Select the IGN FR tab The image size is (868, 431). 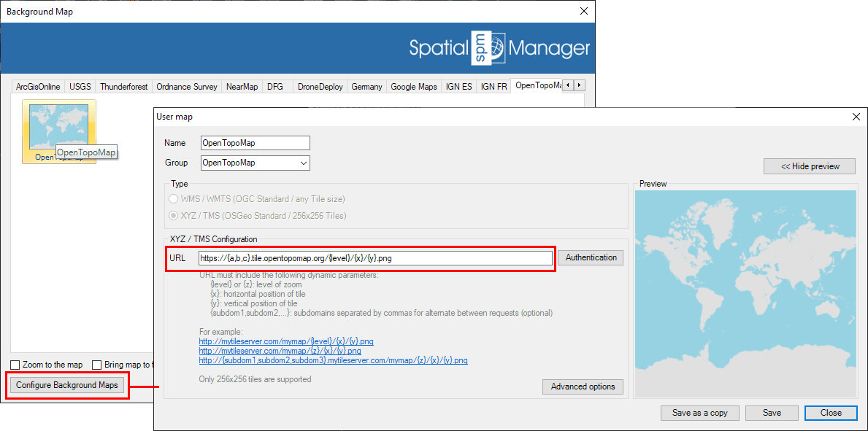coord(493,87)
